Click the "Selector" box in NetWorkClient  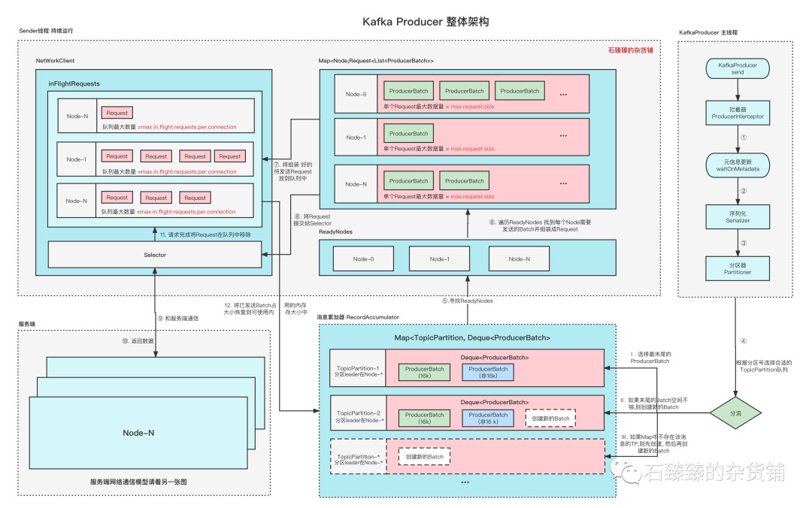[155, 255]
